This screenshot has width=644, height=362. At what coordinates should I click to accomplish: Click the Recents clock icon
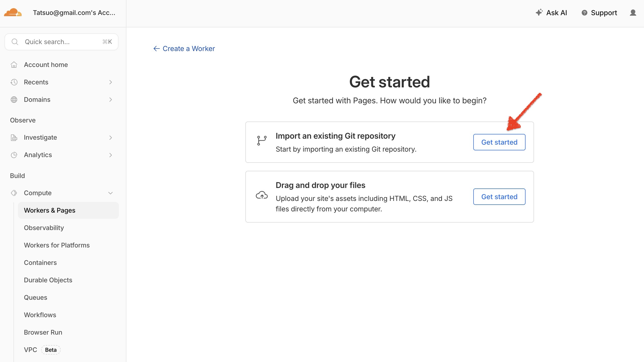14,82
